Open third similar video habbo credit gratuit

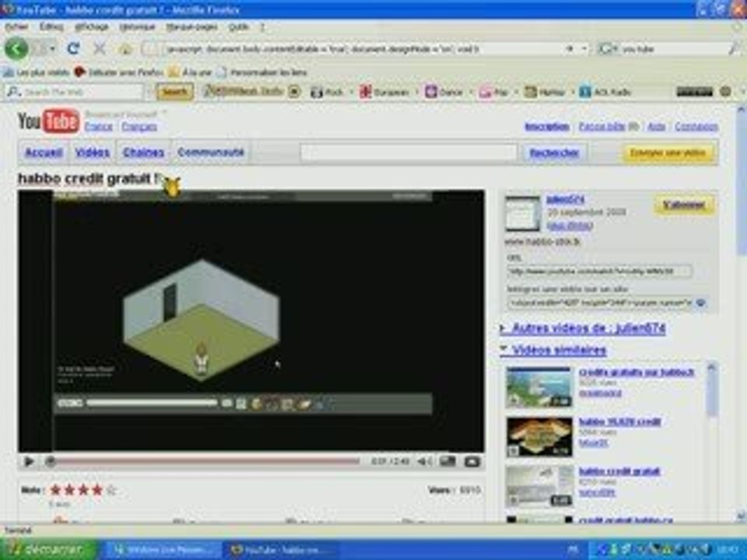click(619, 471)
